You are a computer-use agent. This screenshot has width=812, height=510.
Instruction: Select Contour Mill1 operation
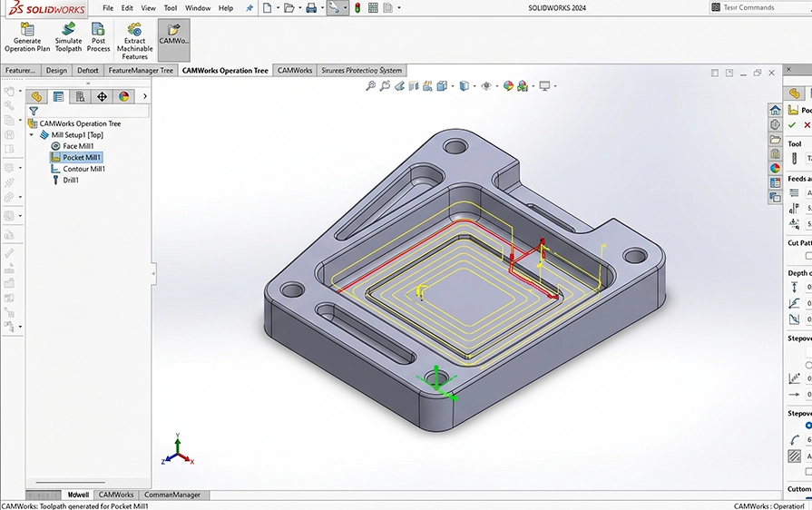pos(78,169)
